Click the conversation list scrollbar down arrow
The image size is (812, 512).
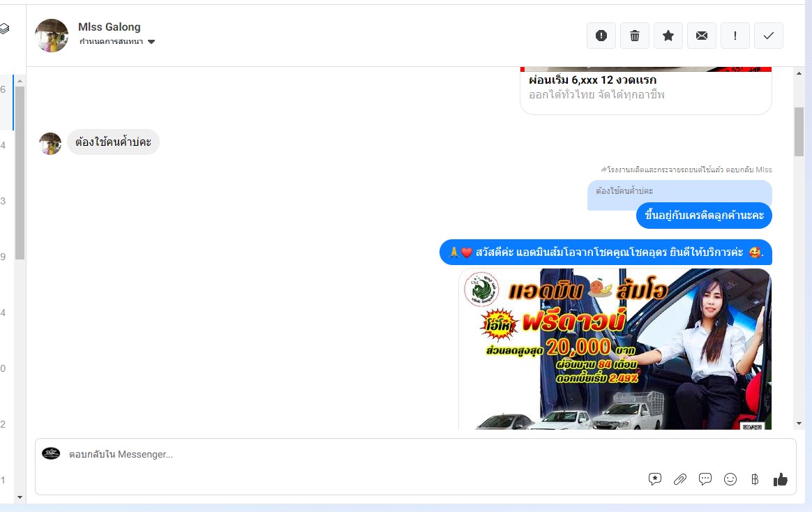tap(20, 497)
